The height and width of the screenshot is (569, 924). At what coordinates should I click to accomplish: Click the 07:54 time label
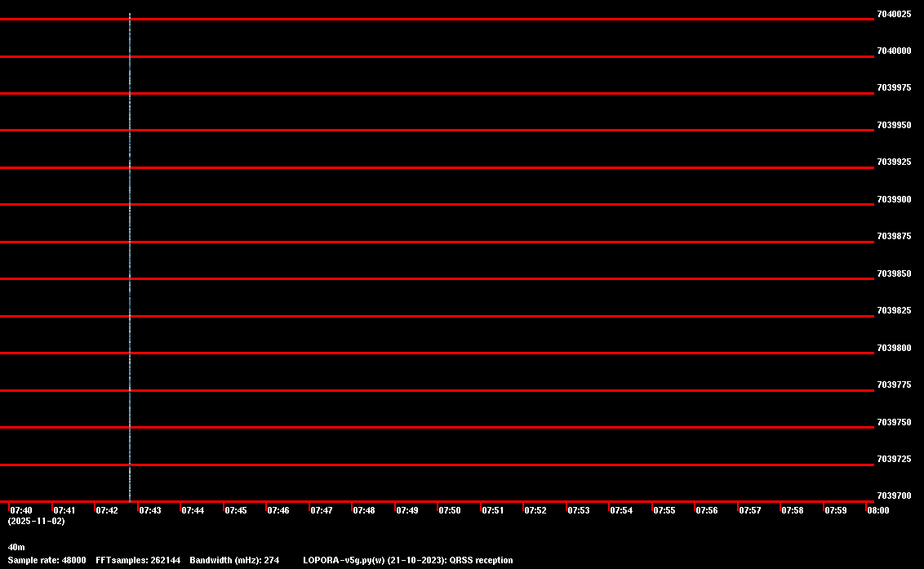pos(621,510)
